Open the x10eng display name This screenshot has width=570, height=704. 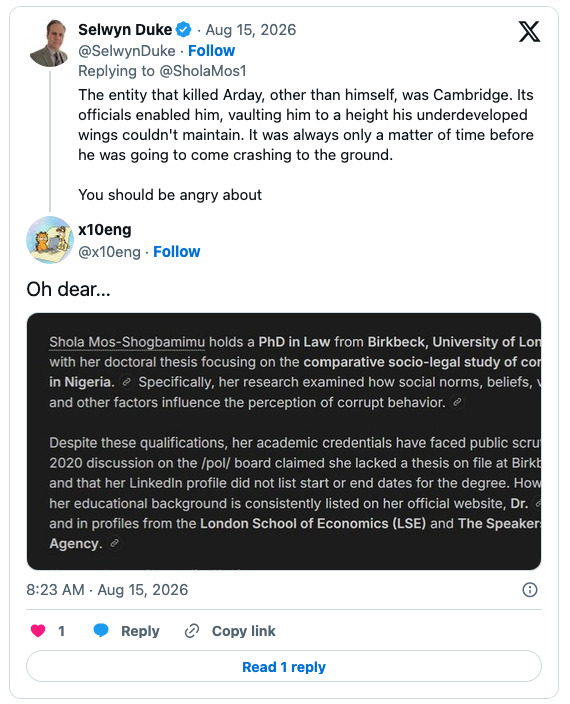[x=105, y=229]
